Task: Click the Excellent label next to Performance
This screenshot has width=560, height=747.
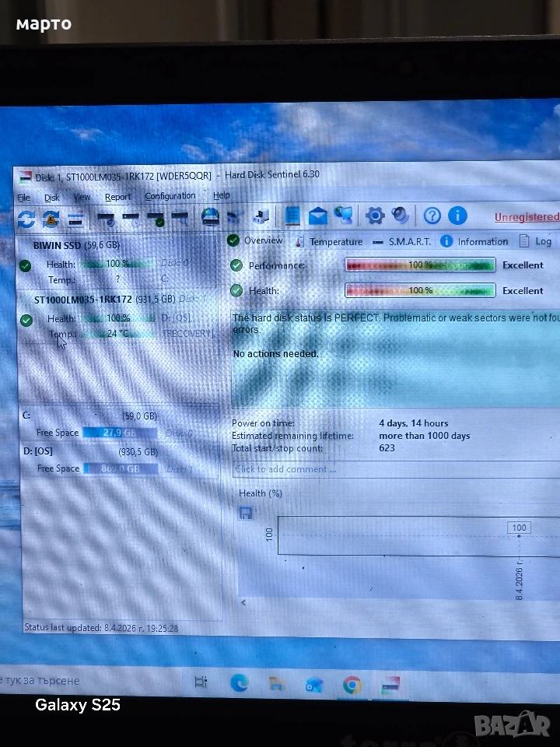Action: click(x=523, y=265)
